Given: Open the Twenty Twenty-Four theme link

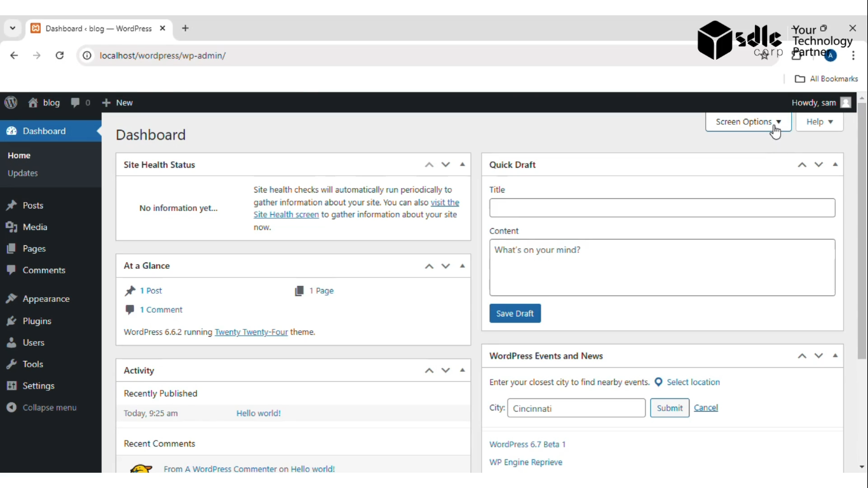Looking at the screenshot, I should [251, 332].
